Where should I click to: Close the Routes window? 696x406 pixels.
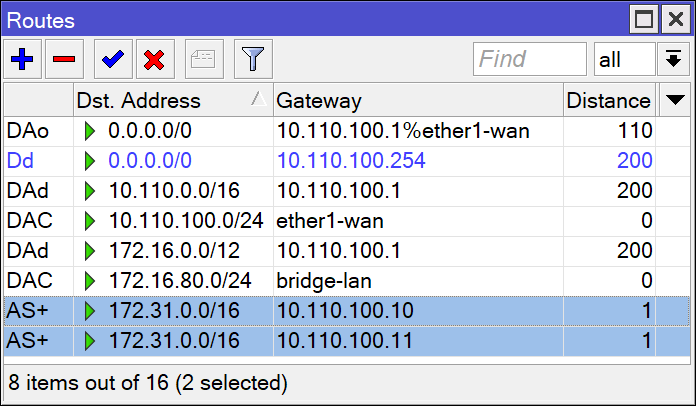pos(675,19)
